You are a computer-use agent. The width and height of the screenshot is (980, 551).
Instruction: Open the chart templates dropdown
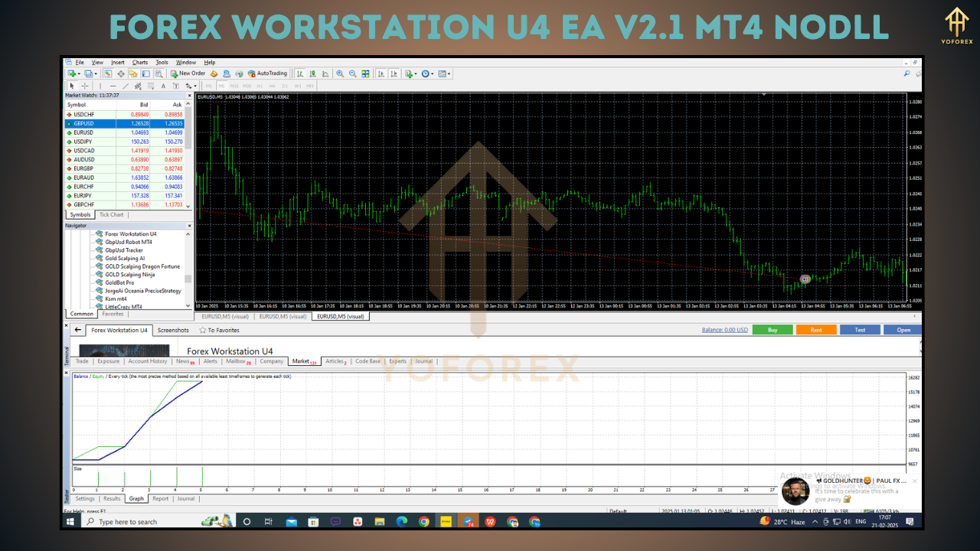point(448,73)
